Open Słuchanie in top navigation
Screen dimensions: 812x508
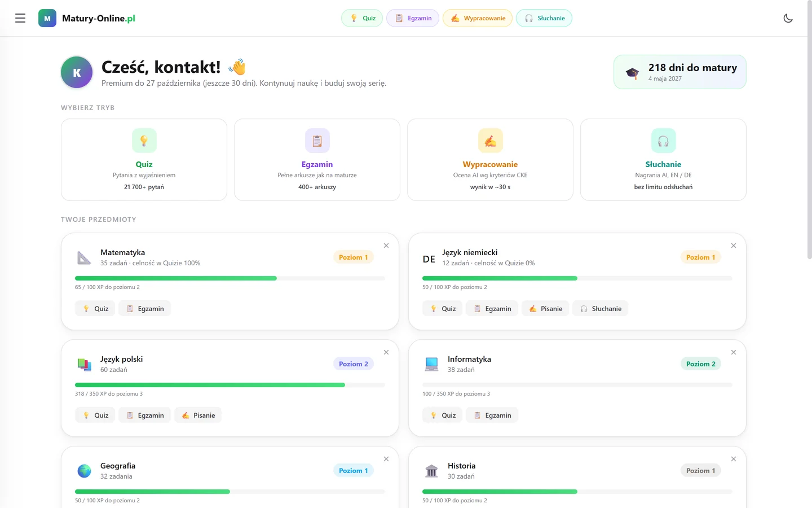click(x=544, y=18)
